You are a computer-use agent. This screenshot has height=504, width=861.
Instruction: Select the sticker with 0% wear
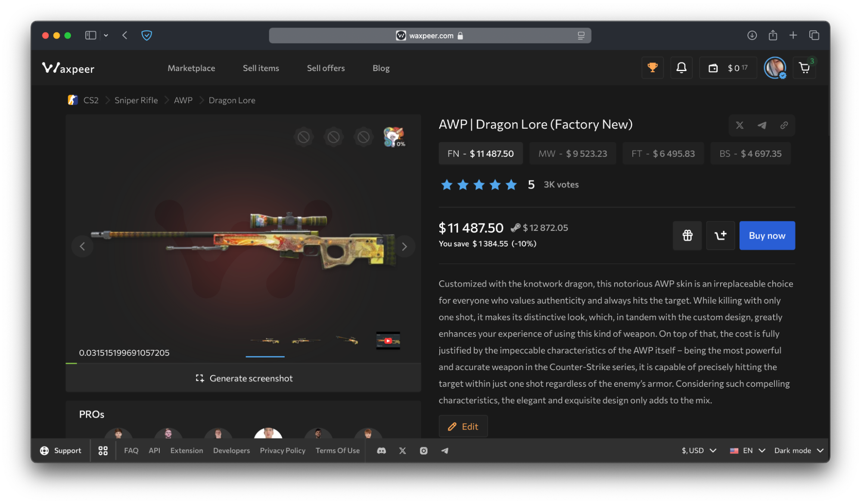394,137
